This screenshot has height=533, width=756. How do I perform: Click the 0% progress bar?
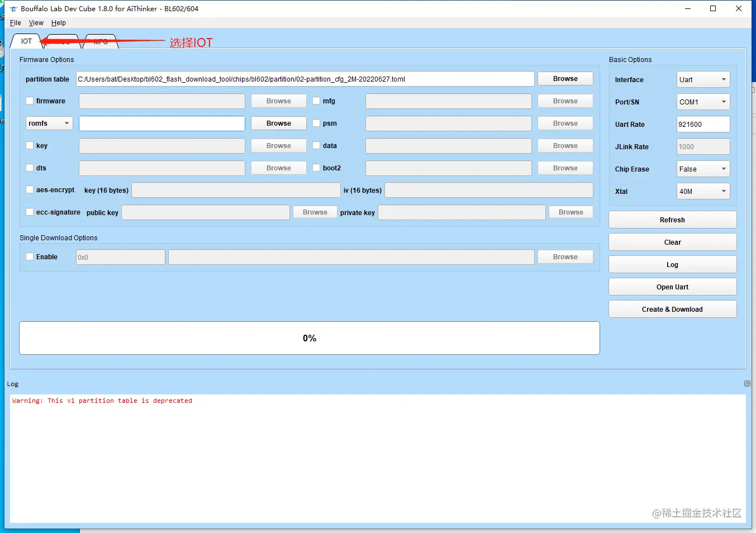point(310,338)
